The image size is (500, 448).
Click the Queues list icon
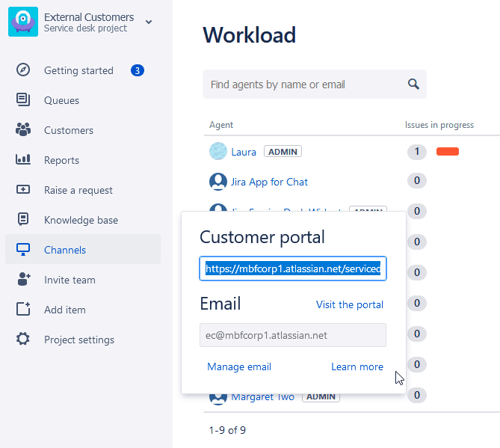[x=23, y=100]
